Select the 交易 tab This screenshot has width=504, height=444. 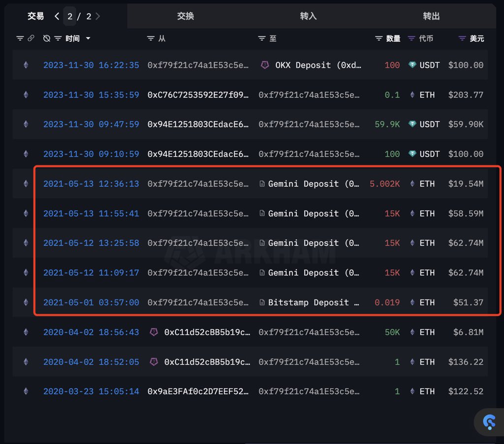pyautogui.click(x=35, y=16)
